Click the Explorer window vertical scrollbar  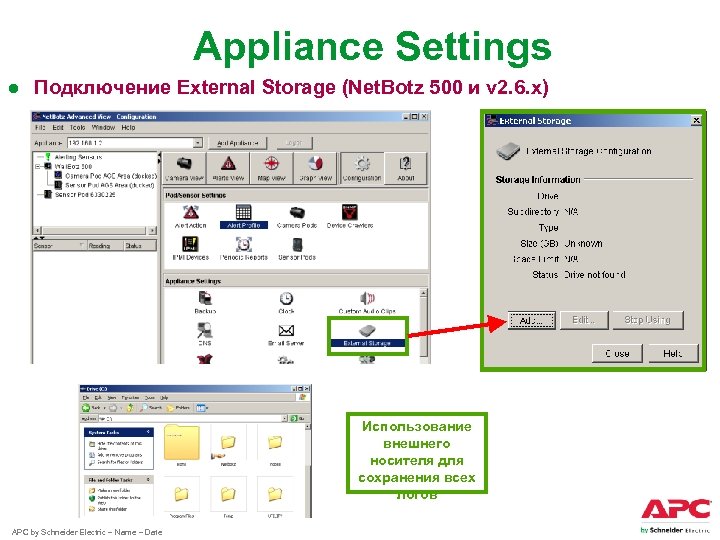pyautogui.click(x=307, y=471)
